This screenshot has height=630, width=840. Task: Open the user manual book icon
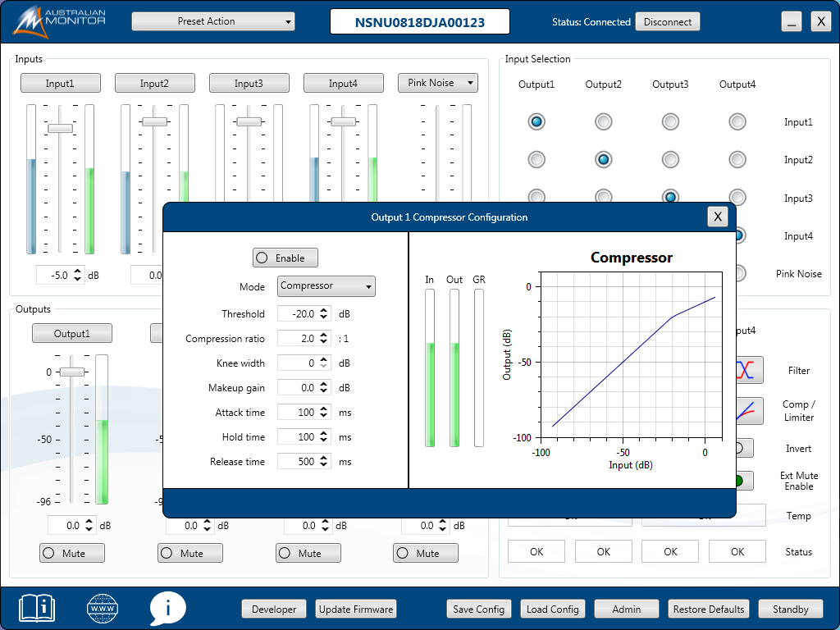pyautogui.click(x=37, y=608)
